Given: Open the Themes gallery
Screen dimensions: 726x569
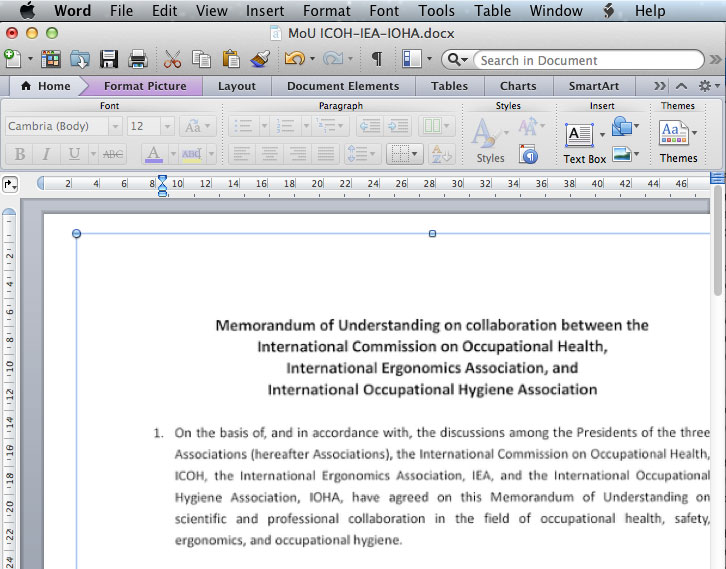Looking at the screenshot, I should (x=674, y=133).
